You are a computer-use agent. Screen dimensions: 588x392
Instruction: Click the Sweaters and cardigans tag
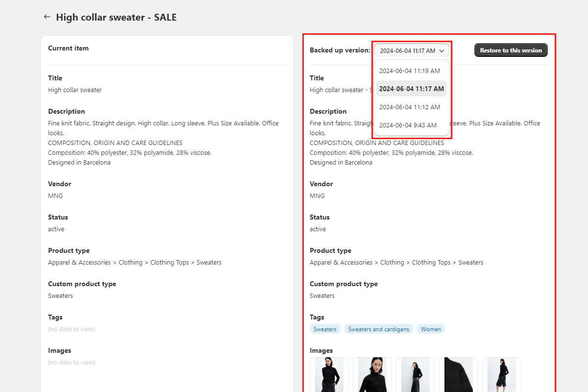(378, 329)
